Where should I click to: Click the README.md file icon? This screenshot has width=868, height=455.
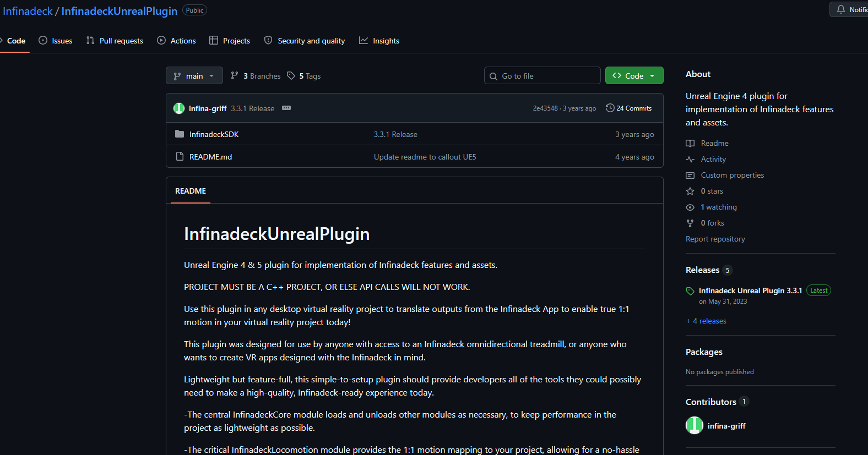pyautogui.click(x=180, y=156)
